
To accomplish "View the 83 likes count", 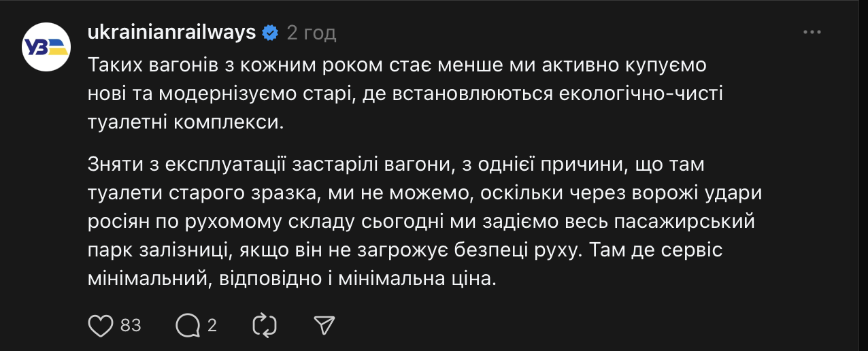I will point(131,326).
